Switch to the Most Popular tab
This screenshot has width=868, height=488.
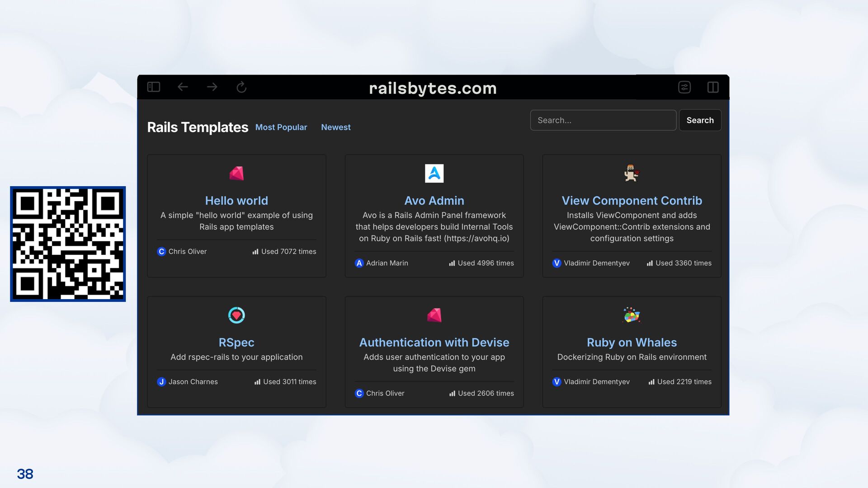pyautogui.click(x=281, y=127)
